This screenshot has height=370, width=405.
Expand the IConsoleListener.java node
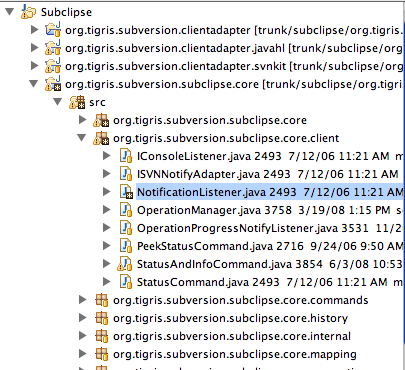point(106,156)
